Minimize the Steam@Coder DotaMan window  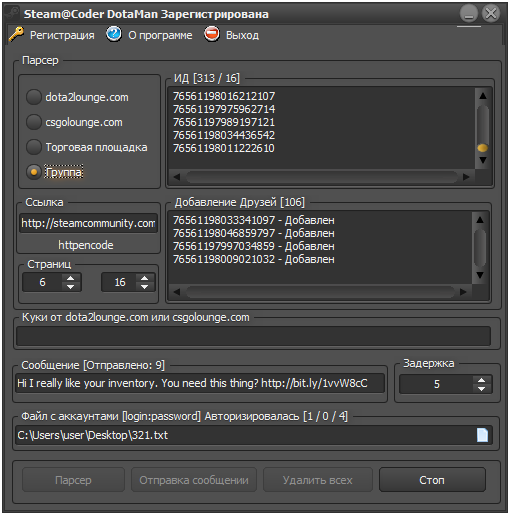pyautogui.click(x=469, y=14)
